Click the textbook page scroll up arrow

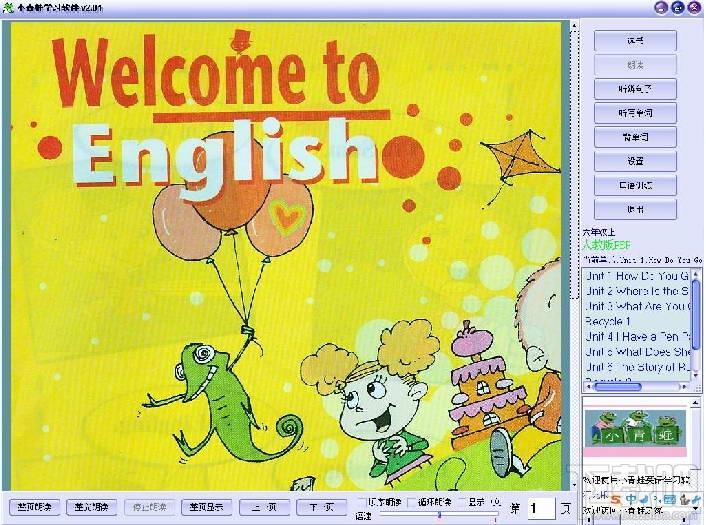coord(574,26)
